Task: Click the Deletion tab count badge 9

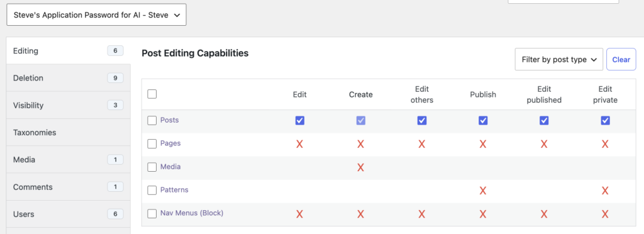Action: pos(116,78)
